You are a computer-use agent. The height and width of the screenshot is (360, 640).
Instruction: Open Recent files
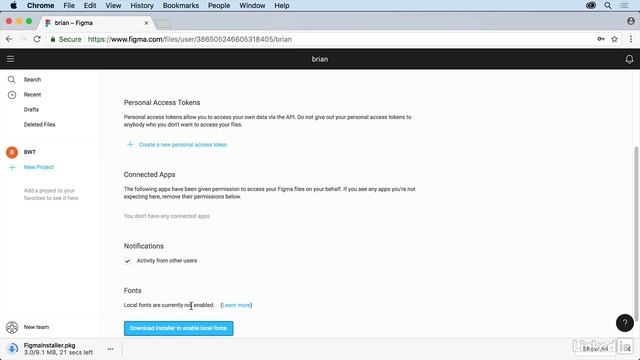[x=32, y=95]
